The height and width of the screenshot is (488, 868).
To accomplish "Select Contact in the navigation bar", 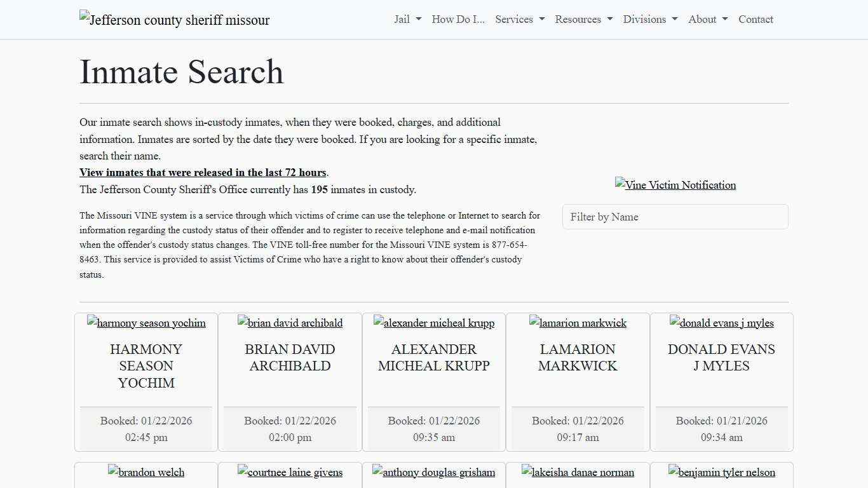I will tap(756, 20).
